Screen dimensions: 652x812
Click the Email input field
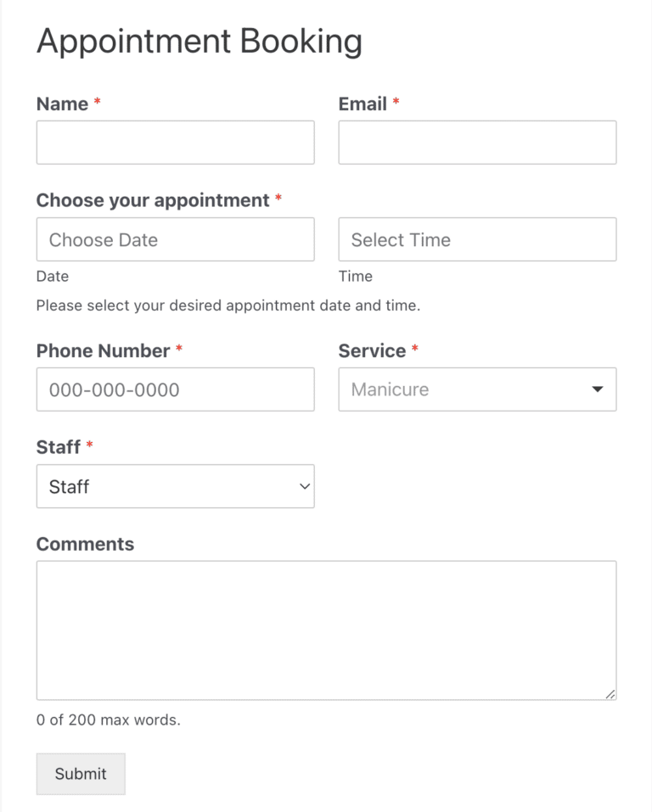tap(477, 143)
